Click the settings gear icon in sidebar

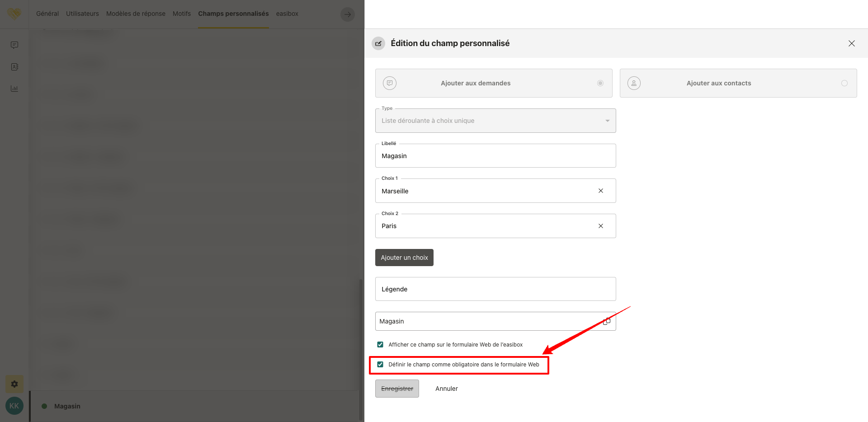tap(14, 384)
